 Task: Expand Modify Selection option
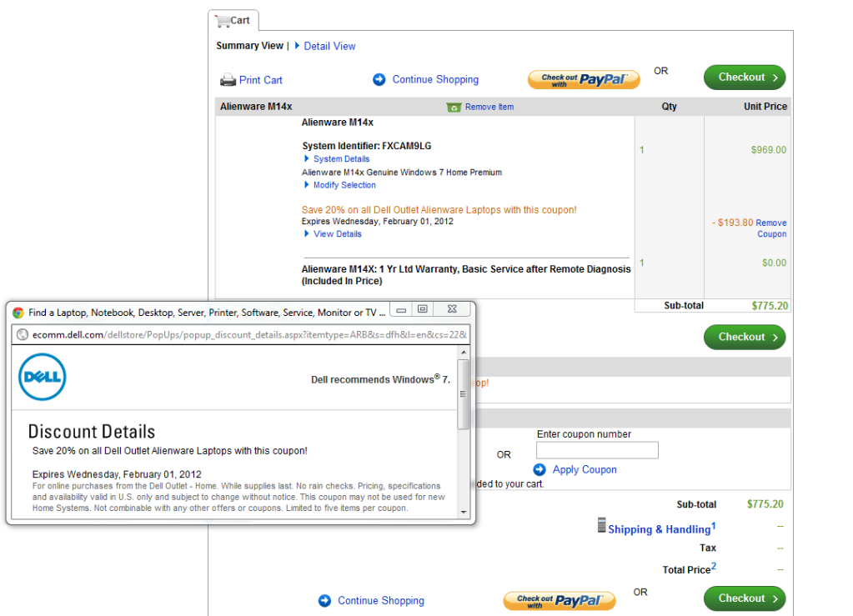[x=345, y=185]
